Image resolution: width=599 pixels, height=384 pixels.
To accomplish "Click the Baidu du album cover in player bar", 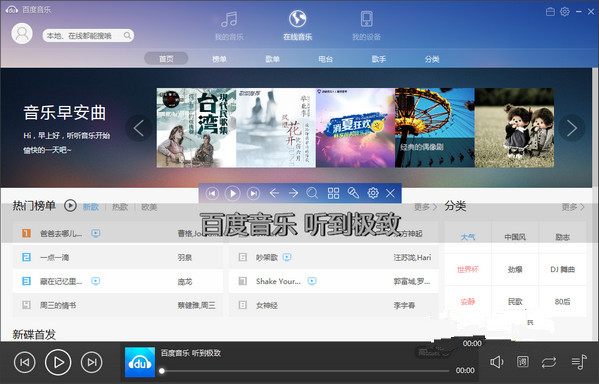I will (140, 362).
